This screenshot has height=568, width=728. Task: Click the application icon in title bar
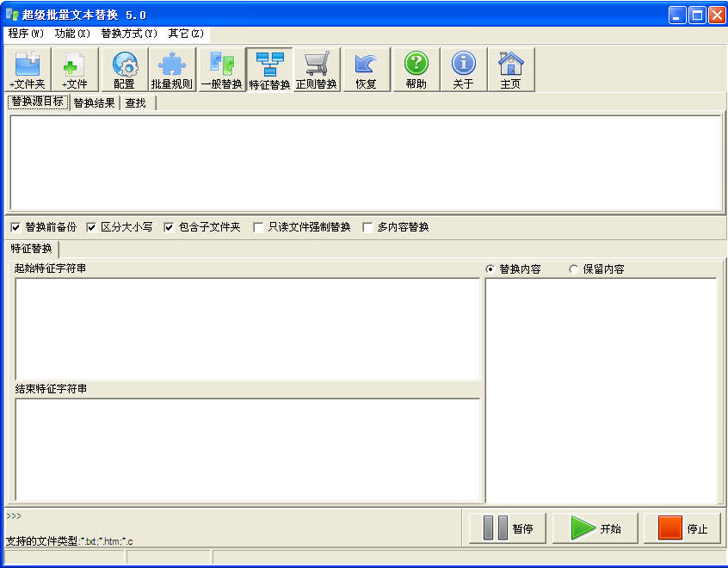[x=12, y=15]
